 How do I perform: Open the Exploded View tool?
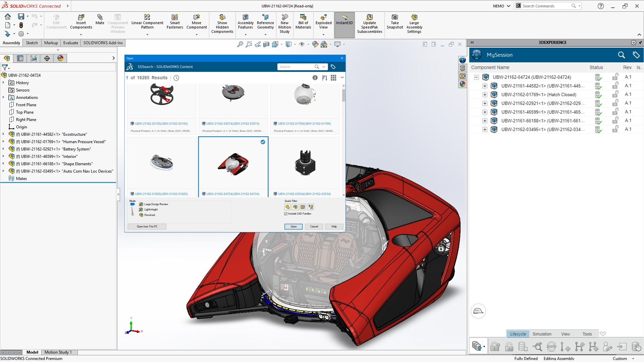point(323,22)
